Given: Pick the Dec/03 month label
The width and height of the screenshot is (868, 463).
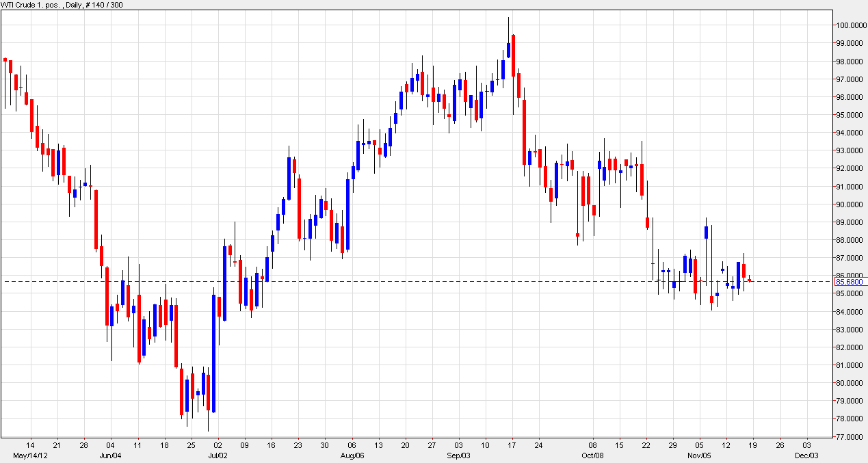Looking at the screenshot, I should pyautogui.click(x=807, y=455).
